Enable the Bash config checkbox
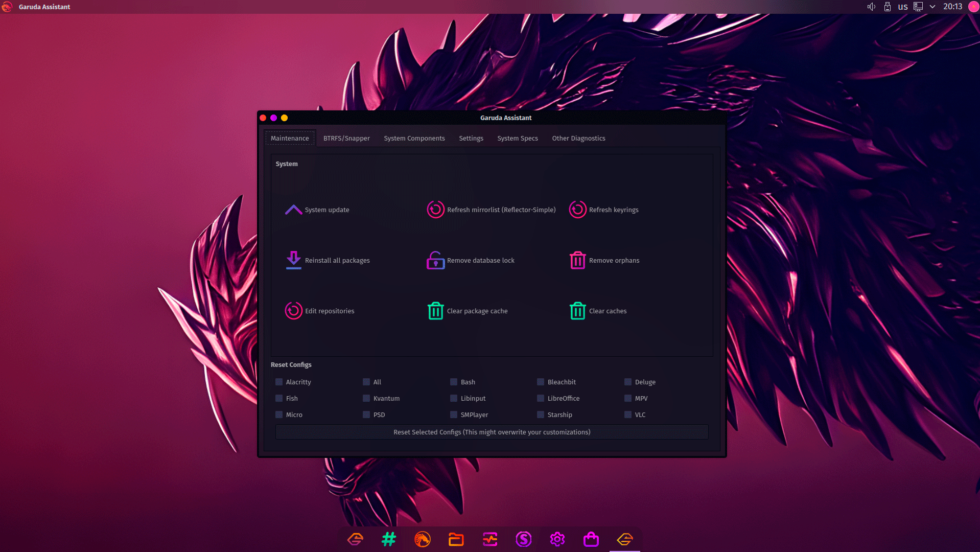The width and height of the screenshot is (980, 552). [x=454, y=382]
